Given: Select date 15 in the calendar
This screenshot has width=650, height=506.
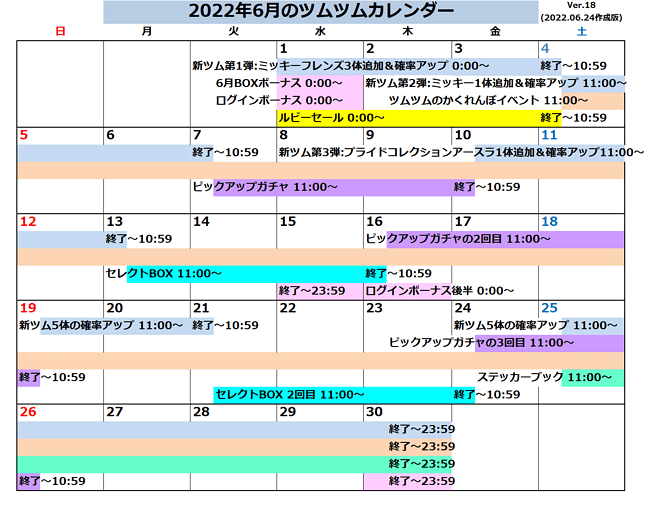Looking at the screenshot, I should (x=288, y=222).
